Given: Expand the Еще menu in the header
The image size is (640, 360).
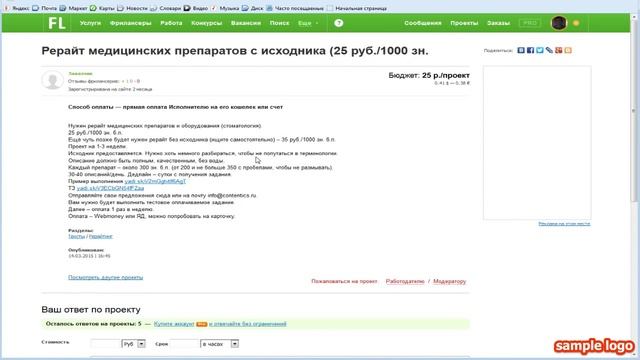Looking at the screenshot, I should (x=308, y=23).
